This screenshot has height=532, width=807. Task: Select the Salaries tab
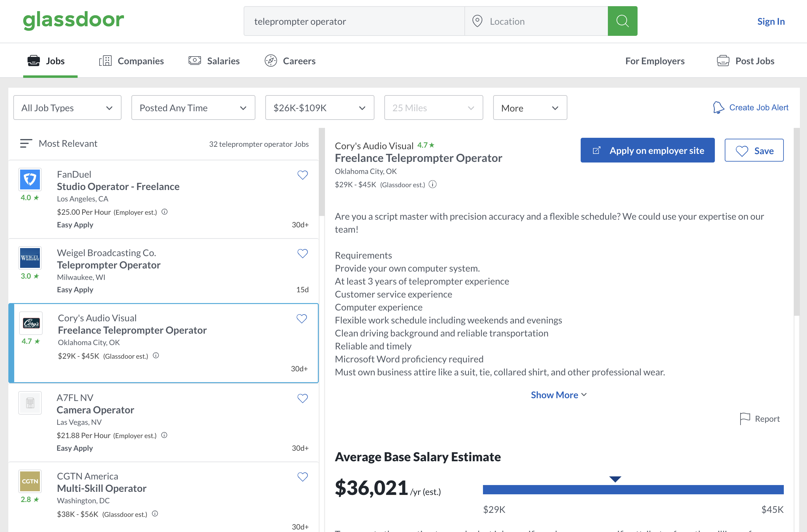pyautogui.click(x=214, y=61)
